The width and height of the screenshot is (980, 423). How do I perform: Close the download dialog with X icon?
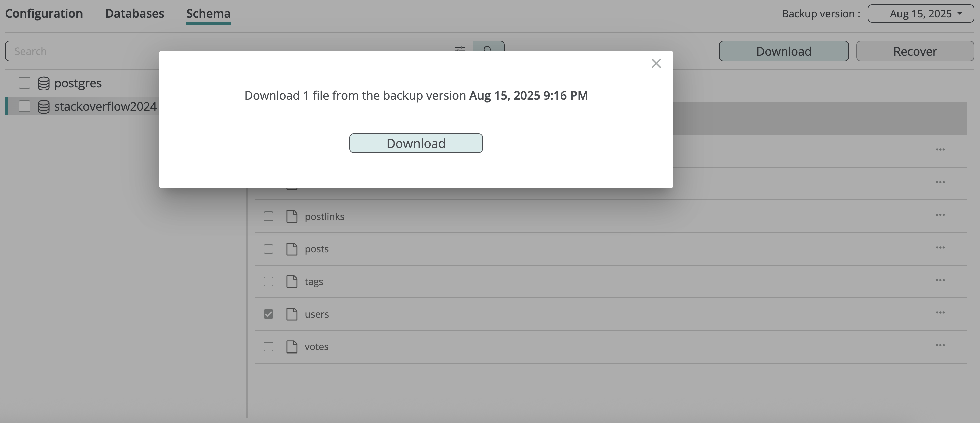(x=656, y=63)
